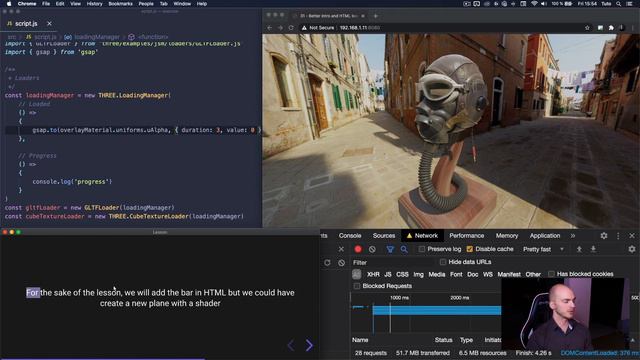Screen dimensions: 640x360
Task: Check Has blocked cookies
Action: click(551, 274)
